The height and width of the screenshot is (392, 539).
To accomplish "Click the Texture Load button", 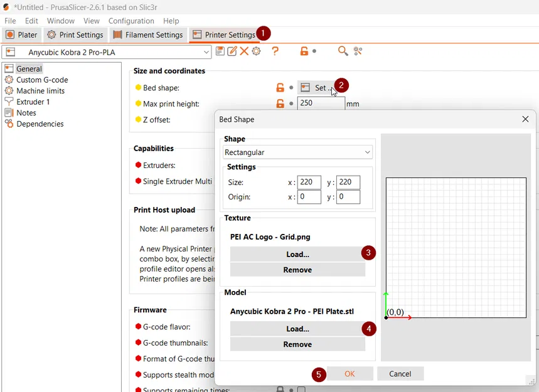I will tap(297, 254).
